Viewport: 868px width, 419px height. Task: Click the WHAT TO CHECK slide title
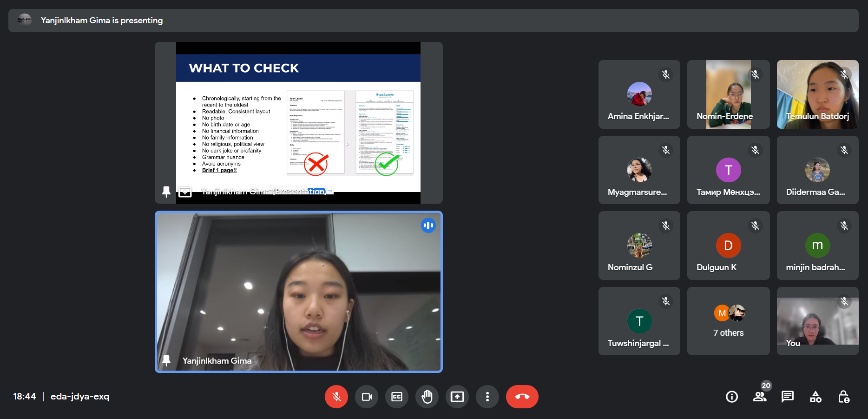(x=243, y=68)
